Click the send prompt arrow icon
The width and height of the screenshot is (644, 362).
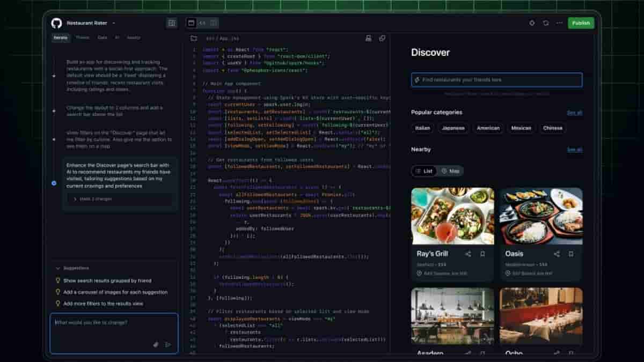(168, 345)
